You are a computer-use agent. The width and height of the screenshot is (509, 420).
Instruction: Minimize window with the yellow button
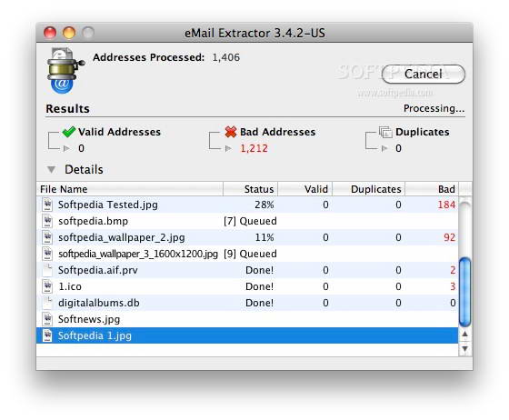tap(69, 33)
